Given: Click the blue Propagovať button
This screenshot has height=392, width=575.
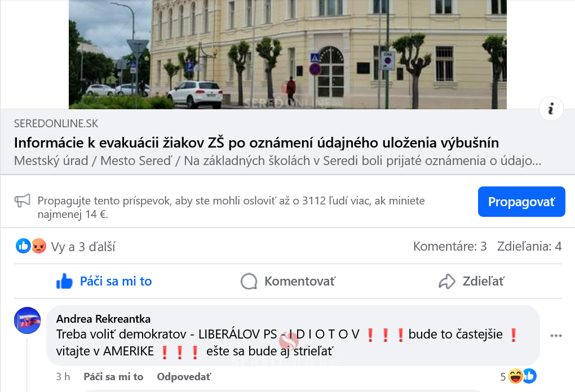Looking at the screenshot, I should point(521,202).
